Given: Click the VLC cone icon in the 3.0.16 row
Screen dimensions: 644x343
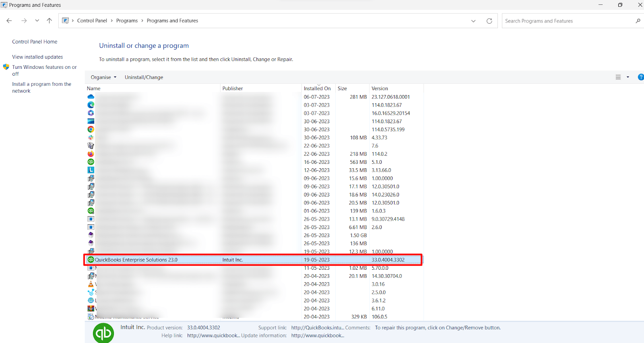Looking at the screenshot, I should 91,284.
